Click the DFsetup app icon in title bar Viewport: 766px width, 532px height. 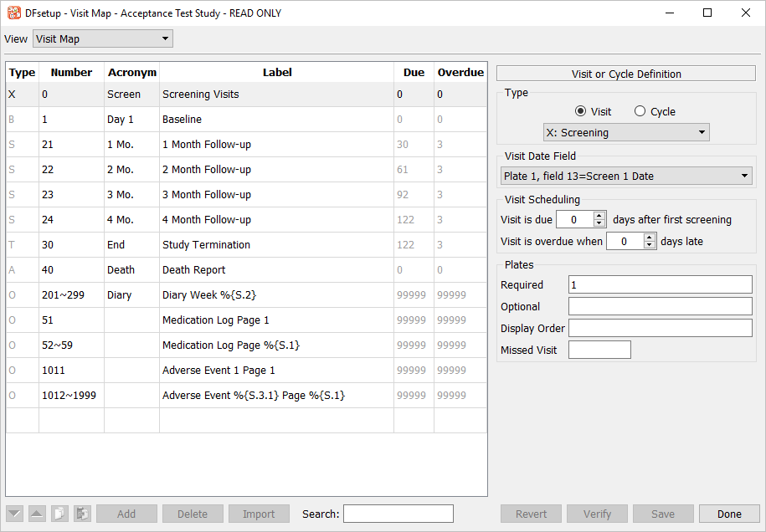(14, 13)
